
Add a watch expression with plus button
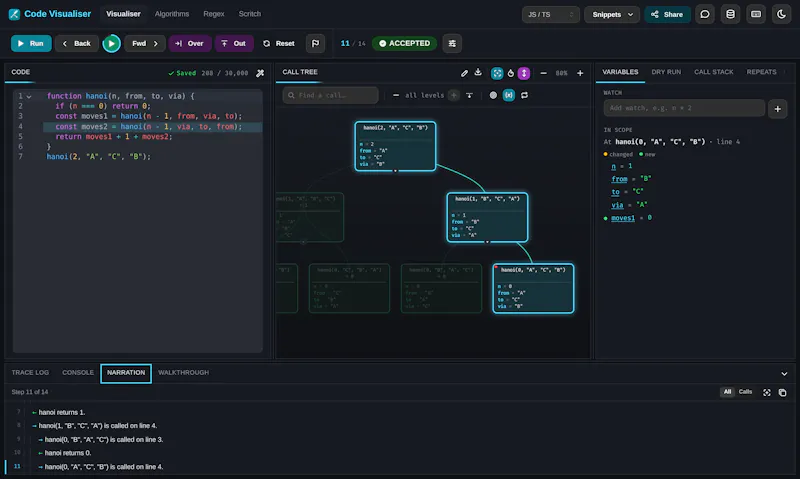778,109
